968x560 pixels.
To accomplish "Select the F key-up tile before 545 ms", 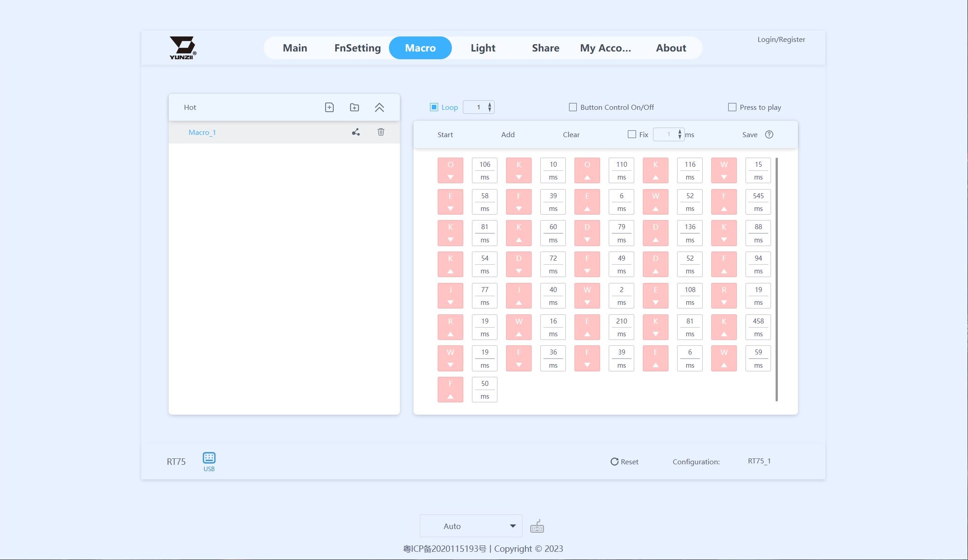I will (x=724, y=202).
